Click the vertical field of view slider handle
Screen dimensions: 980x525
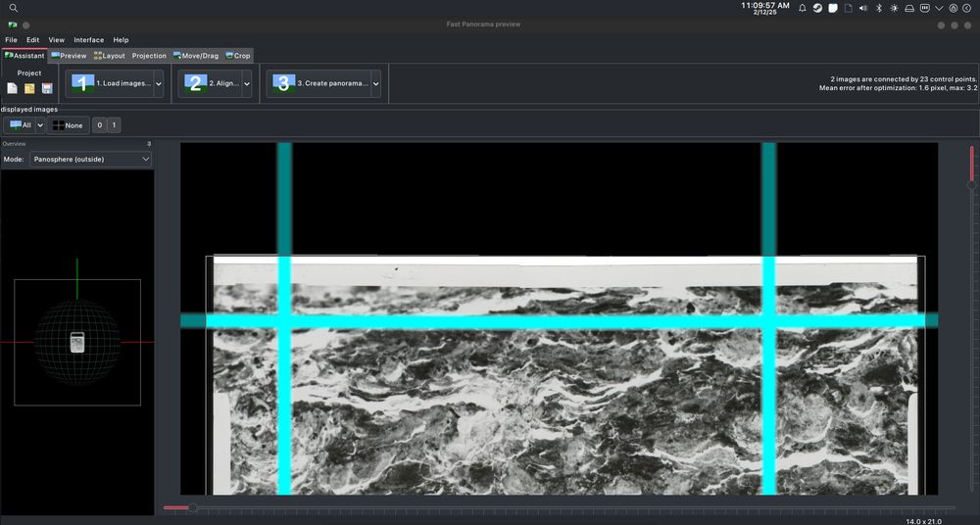pyautogui.click(x=972, y=184)
